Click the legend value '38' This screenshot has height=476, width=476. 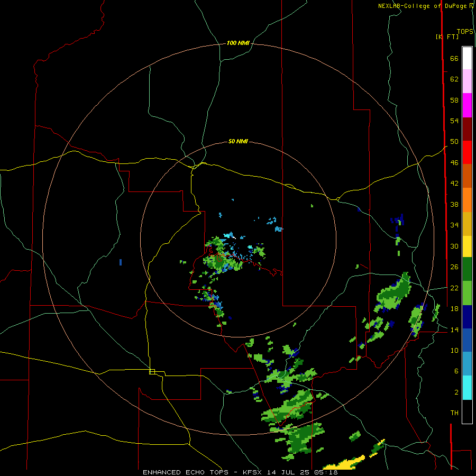(454, 204)
